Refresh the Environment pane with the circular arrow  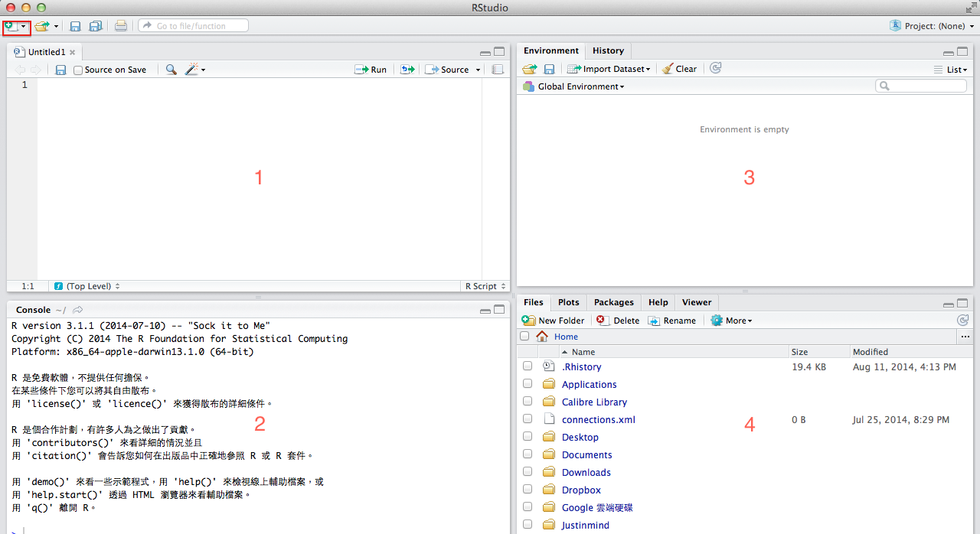715,68
